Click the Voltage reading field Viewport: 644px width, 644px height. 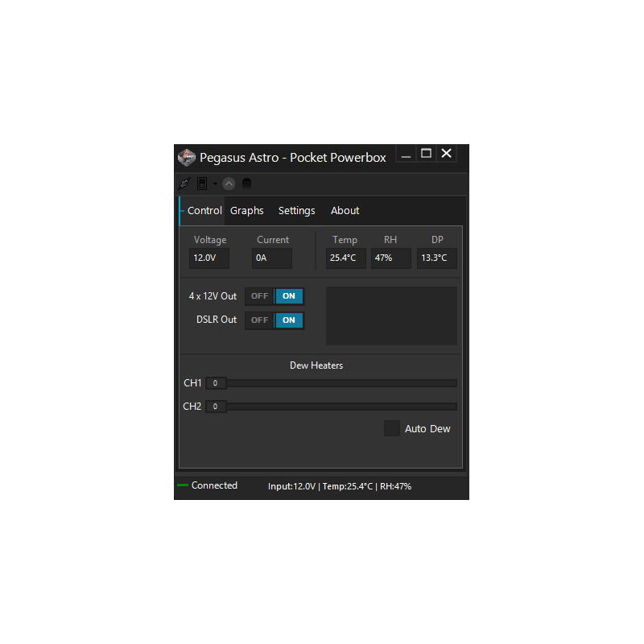[x=209, y=258]
